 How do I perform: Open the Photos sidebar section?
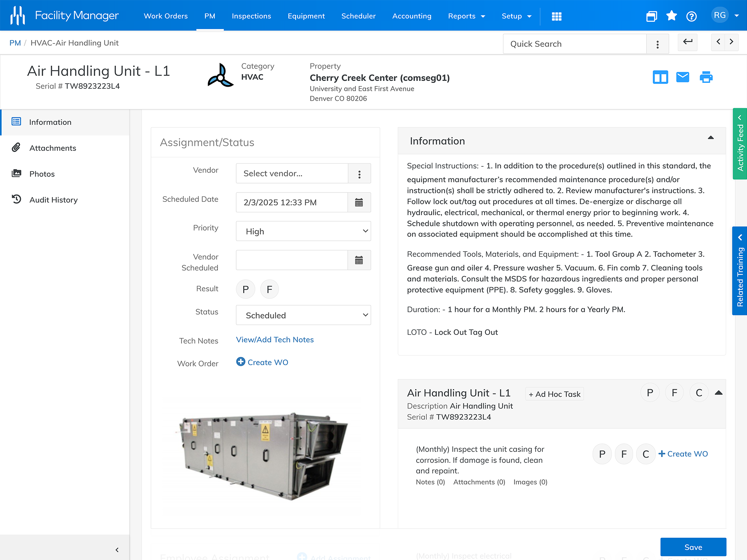click(42, 174)
